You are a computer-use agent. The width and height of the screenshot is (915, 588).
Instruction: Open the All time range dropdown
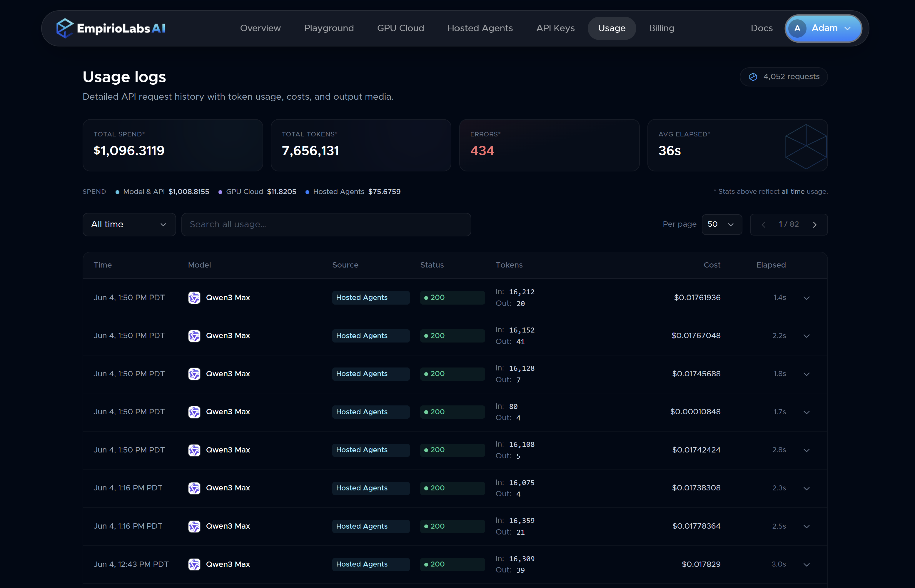point(129,225)
